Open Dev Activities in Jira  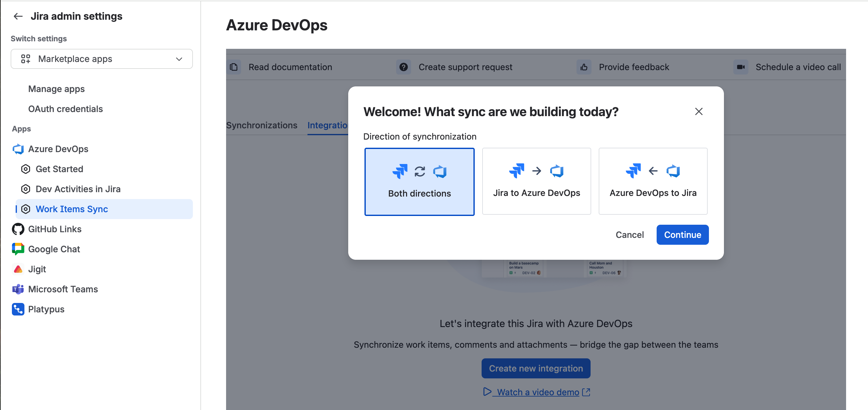(78, 189)
